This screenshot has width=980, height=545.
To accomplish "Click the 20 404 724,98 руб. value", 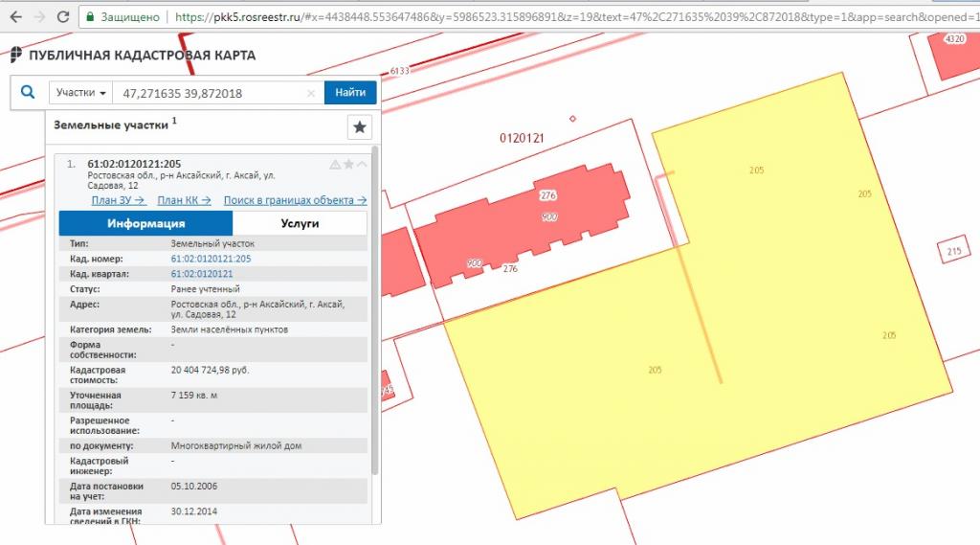I will [210, 370].
